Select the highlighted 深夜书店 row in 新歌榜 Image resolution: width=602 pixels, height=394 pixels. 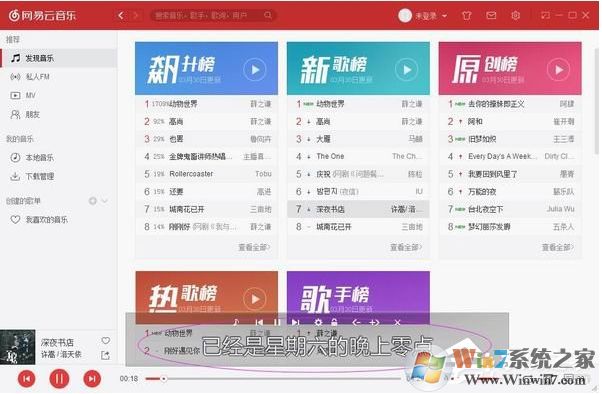click(x=358, y=209)
